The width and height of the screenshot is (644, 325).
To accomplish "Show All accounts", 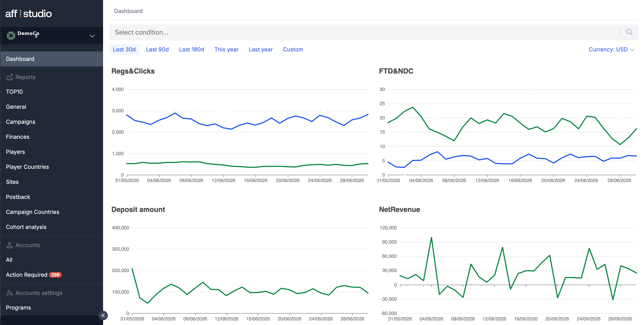I will click(9, 260).
